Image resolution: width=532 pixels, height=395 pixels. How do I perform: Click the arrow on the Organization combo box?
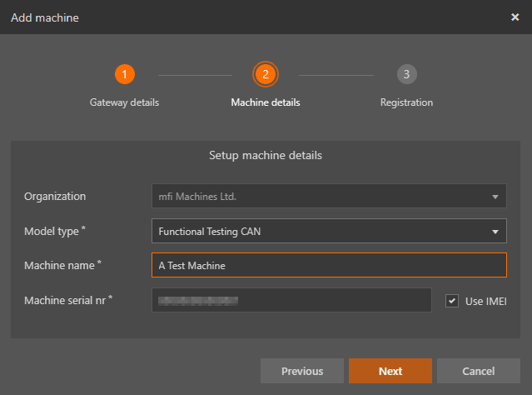pyautogui.click(x=495, y=197)
